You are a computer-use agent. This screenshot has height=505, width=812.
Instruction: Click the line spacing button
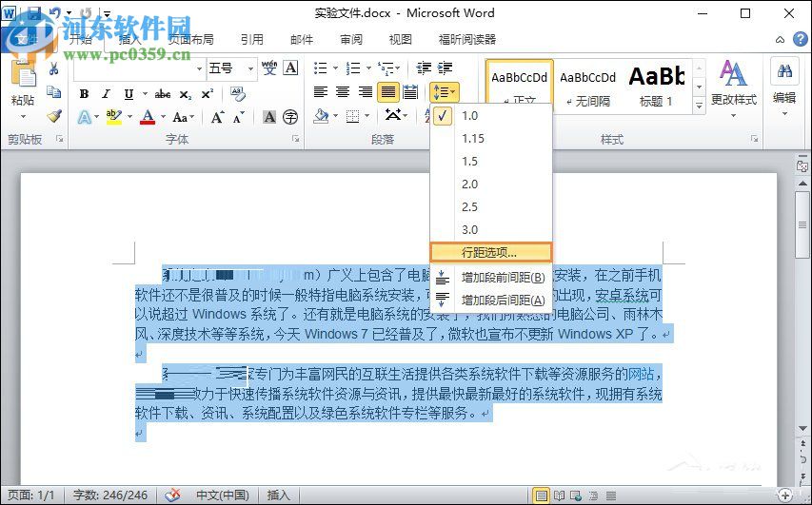(x=444, y=92)
